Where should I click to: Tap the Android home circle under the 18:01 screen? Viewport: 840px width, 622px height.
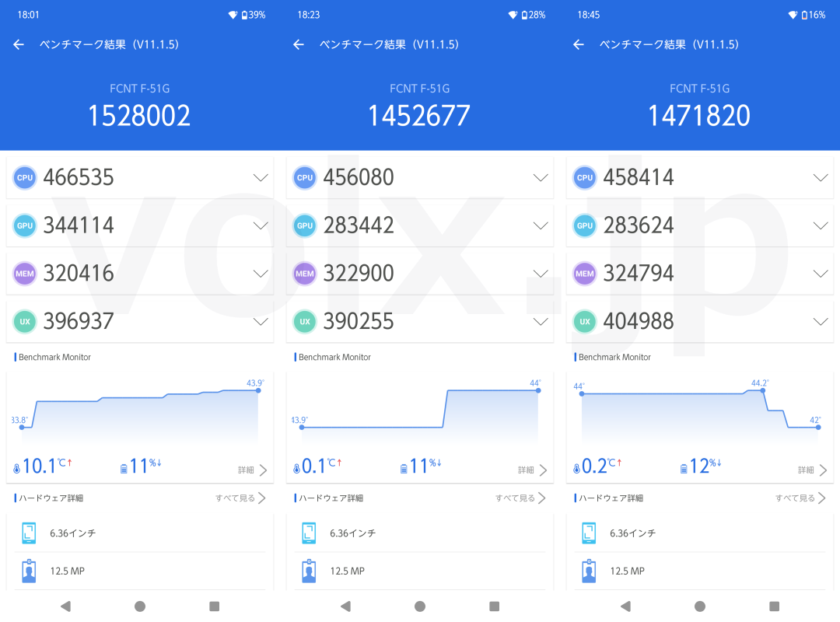point(140,606)
